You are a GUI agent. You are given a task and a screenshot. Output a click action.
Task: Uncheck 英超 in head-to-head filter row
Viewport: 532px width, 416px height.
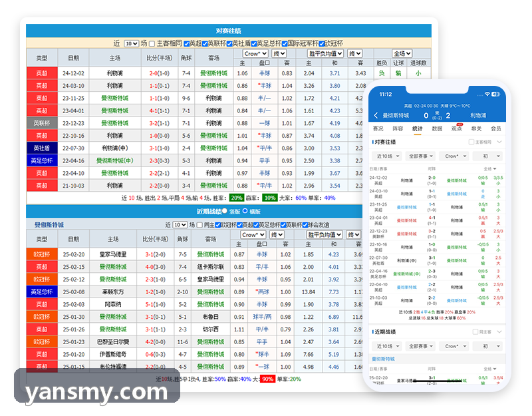coord(187,43)
